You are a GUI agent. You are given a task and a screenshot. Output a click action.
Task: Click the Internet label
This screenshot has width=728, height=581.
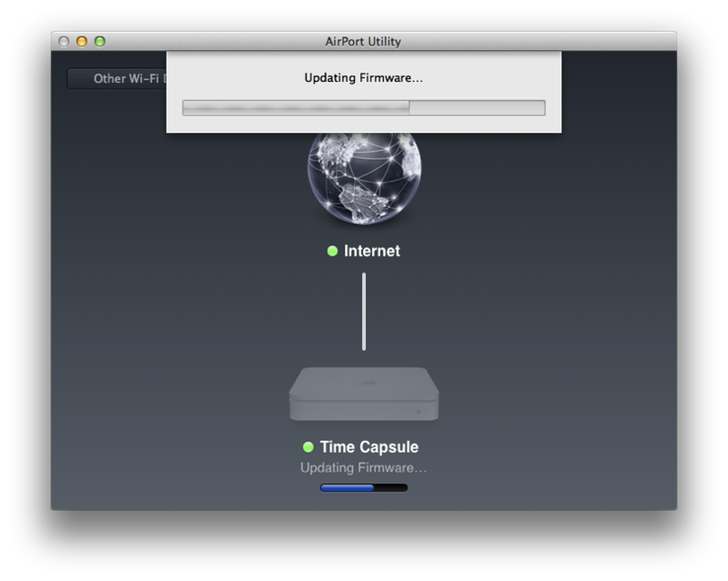pos(372,251)
